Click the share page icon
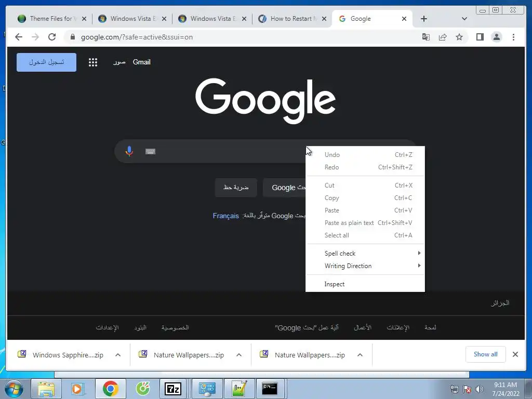The image size is (532, 399). [x=443, y=37]
